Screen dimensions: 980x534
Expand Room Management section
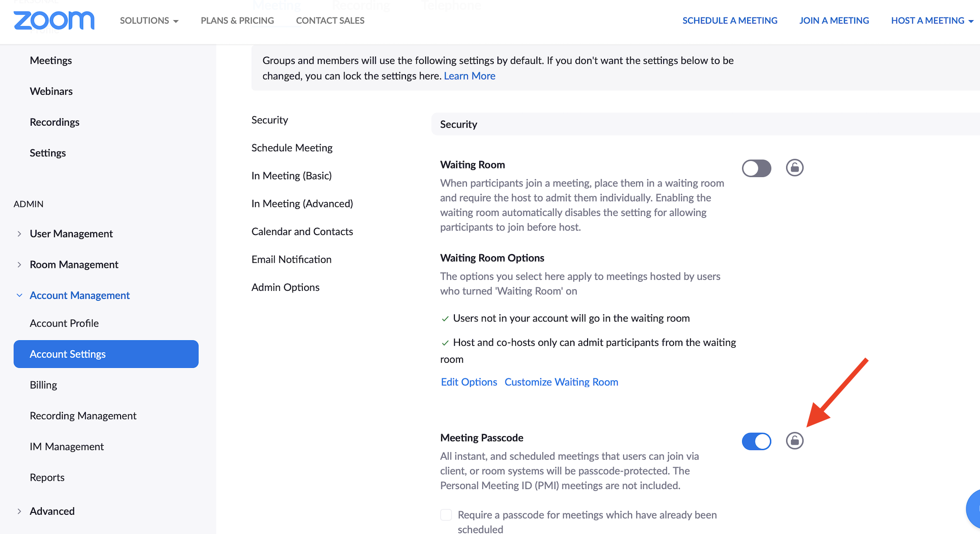tap(74, 265)
